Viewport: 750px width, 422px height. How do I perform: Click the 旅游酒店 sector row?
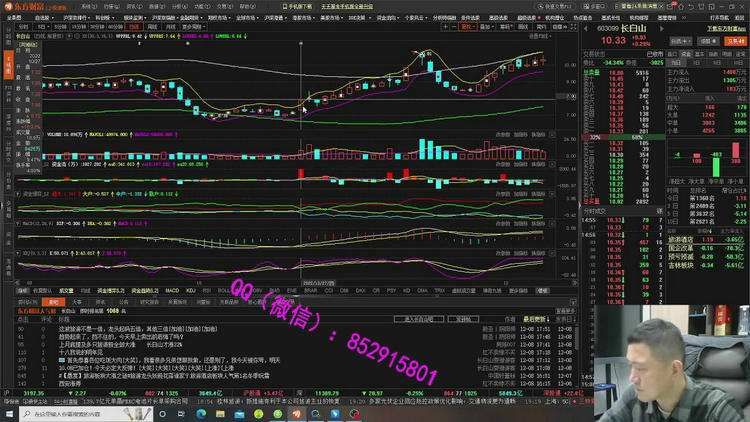pos(680,240)
